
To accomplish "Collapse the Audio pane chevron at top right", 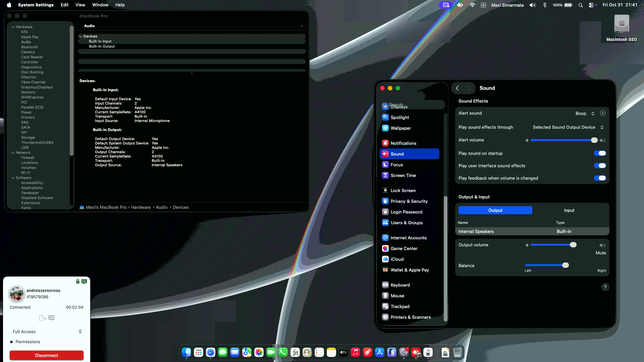I will pos(302,26).
